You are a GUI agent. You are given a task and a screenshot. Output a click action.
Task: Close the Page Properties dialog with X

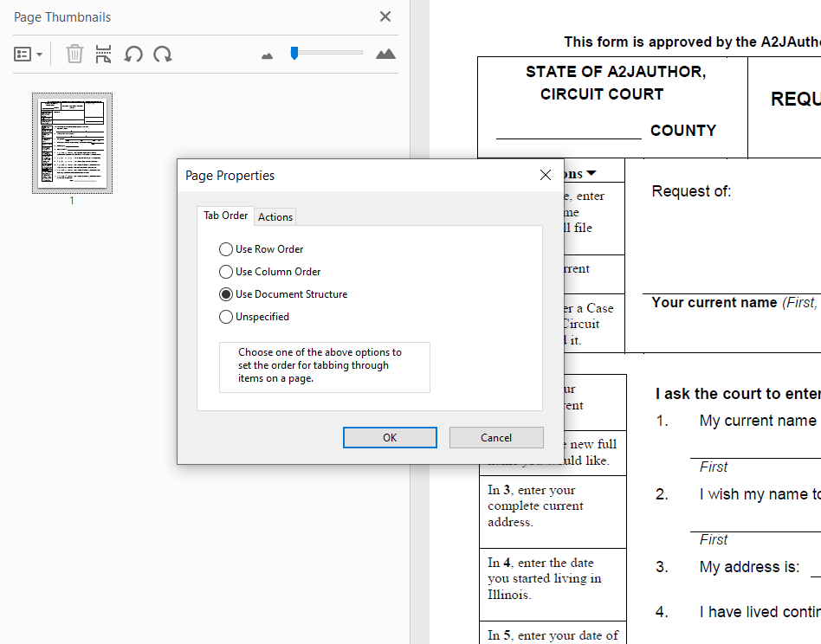coord(546,175)
